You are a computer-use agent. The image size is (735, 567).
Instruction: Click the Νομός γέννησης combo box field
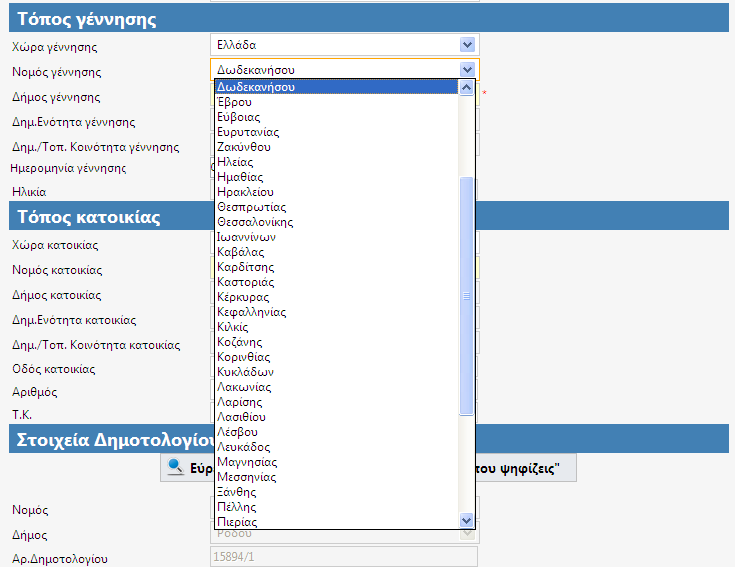click(345, 70)
